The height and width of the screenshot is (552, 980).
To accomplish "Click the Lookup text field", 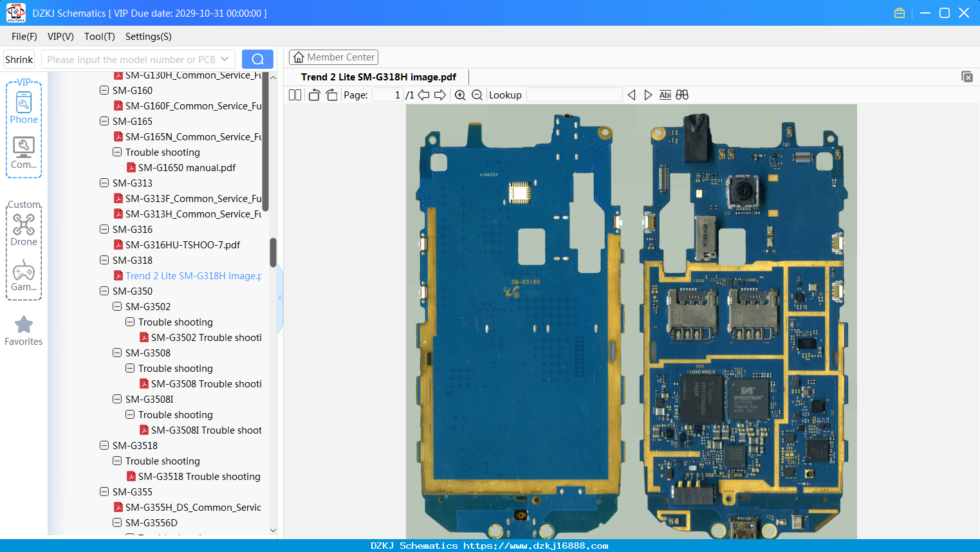I will pyautogui.click(x=574, y=95).
